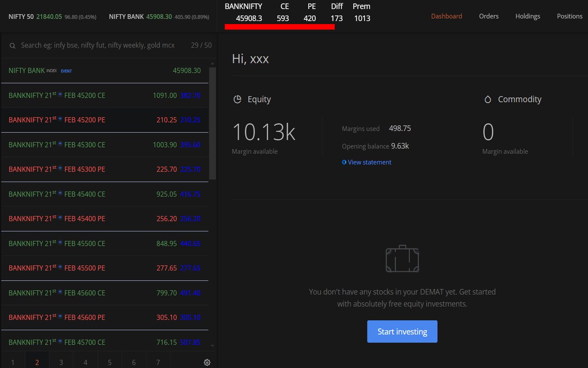
Task: Open the Orders section
Action: 488,16
